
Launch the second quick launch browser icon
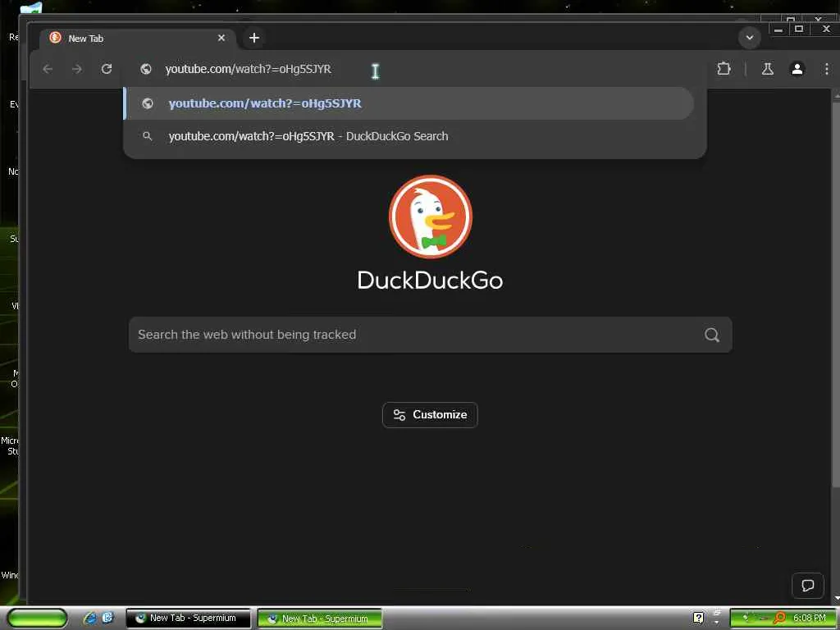click(107, 618)
